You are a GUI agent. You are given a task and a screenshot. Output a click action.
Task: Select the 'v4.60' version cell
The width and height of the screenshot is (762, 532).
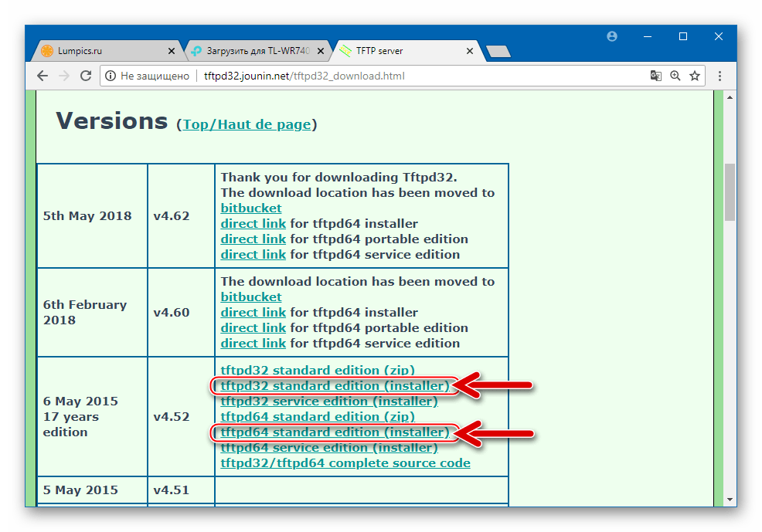coord(182,313)
